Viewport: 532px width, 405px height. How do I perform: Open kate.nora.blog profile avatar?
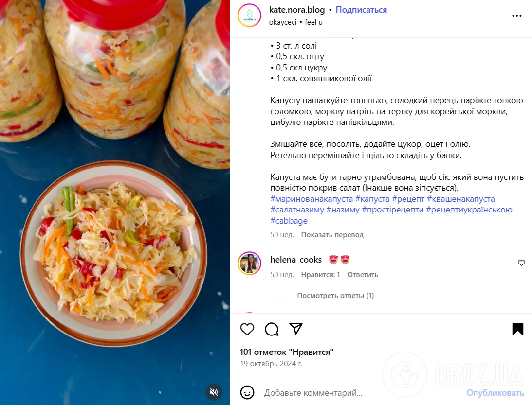249,16
